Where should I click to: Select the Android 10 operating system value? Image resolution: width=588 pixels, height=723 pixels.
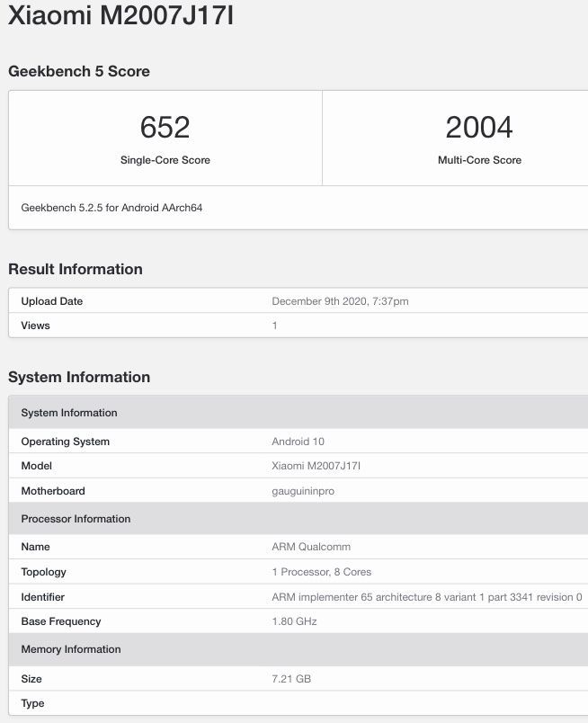pos(298,442)
